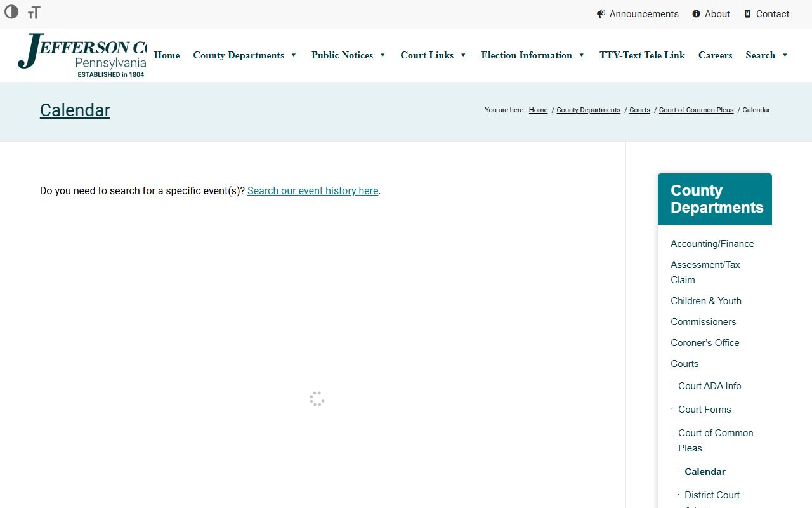Open the About link in top bar
The width and height of the screenshot is (812, 508).
coord(717,14)
